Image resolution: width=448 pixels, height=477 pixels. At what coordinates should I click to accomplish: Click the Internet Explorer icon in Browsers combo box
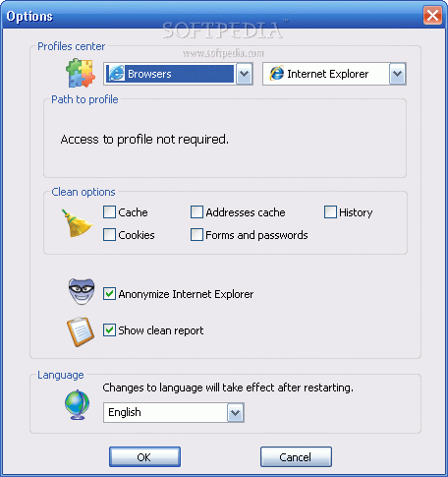coord(116,74)
